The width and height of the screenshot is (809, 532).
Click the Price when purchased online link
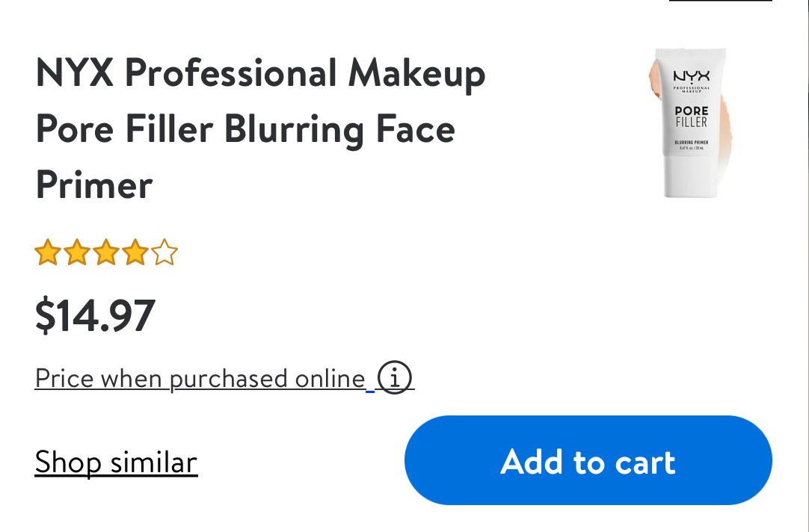click(x=200, y=379)
